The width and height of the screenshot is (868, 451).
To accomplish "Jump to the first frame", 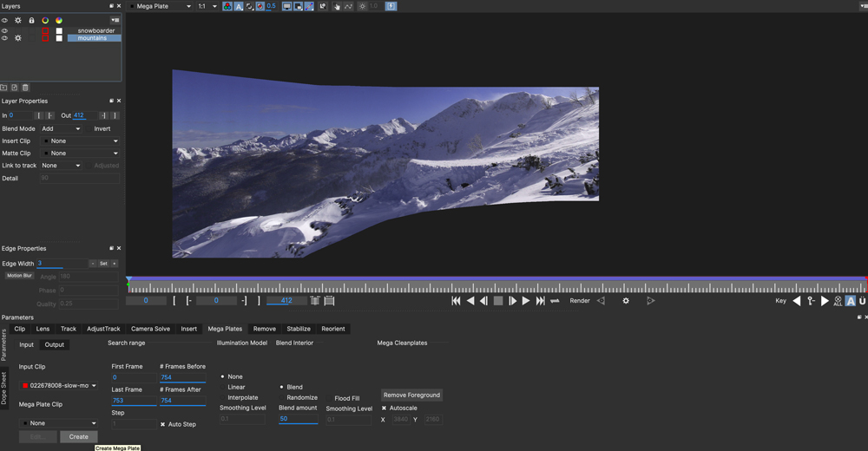I will click(456, 301).
